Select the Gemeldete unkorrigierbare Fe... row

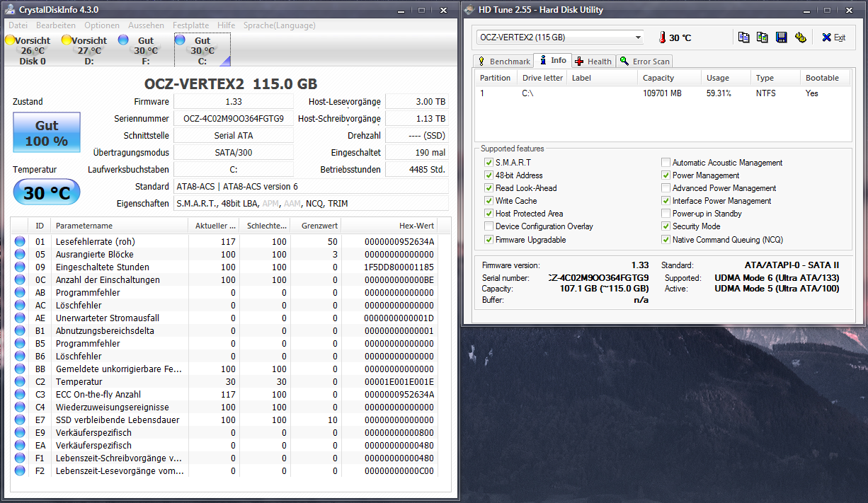[x=232, y=369]
